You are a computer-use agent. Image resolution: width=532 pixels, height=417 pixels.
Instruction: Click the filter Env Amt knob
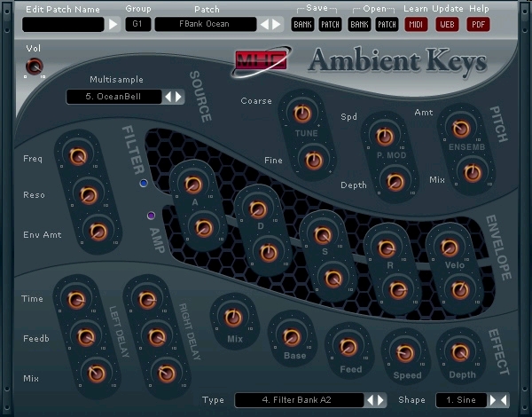pyautogui.click(x=98, y=232)
